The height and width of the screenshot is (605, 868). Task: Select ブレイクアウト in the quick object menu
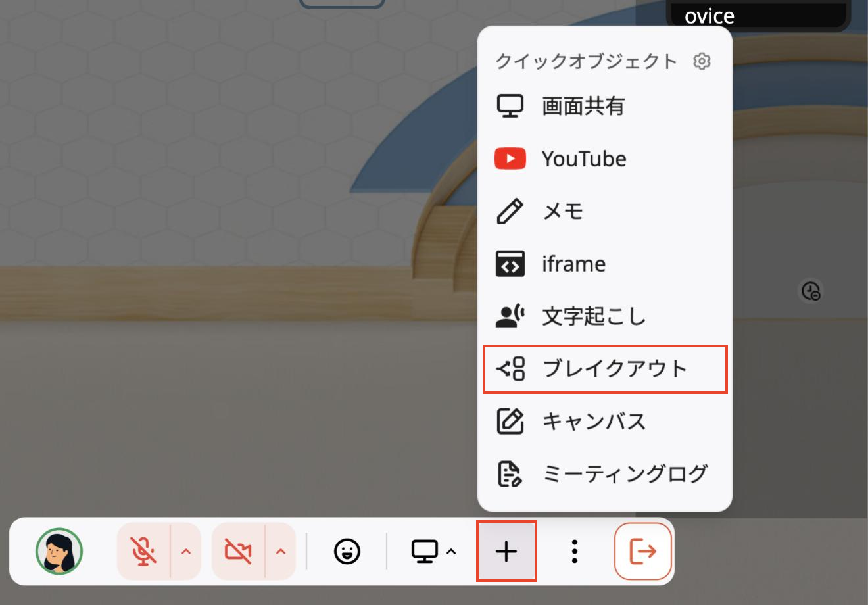tap(605, 369)
